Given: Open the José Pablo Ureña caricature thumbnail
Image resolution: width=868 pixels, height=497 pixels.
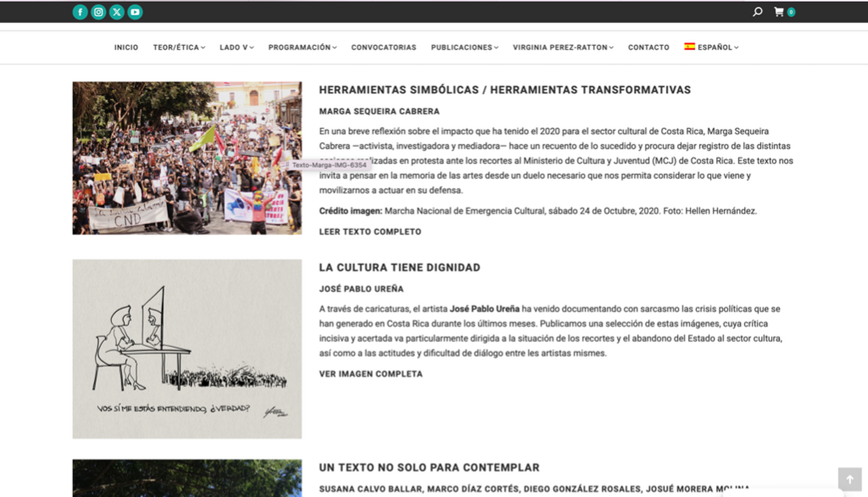Looking at the screenshot, I should click(x=187, y=349).
